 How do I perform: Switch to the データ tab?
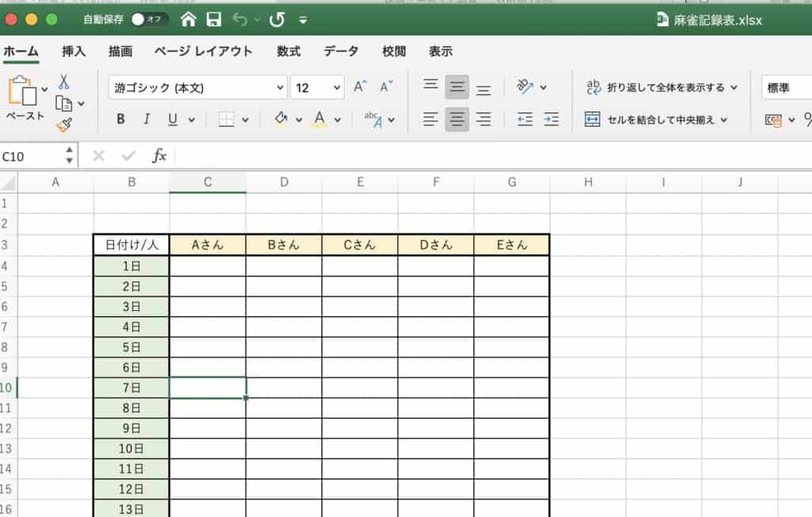[x=341, y=52]
